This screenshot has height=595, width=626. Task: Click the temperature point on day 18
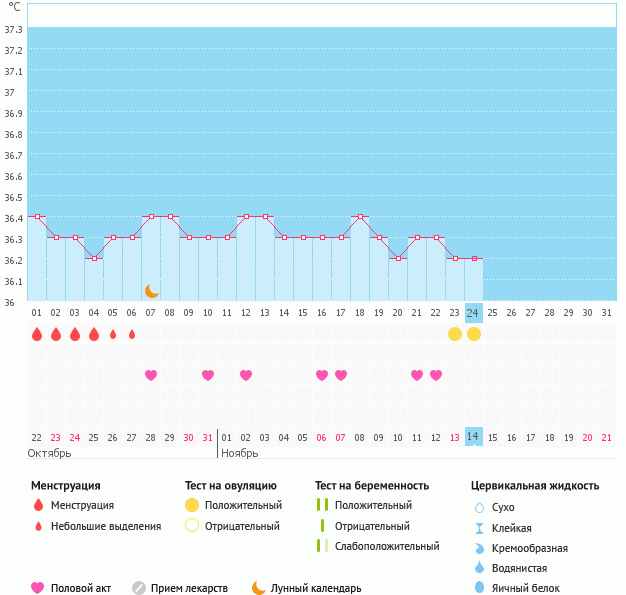click(360, 216)
